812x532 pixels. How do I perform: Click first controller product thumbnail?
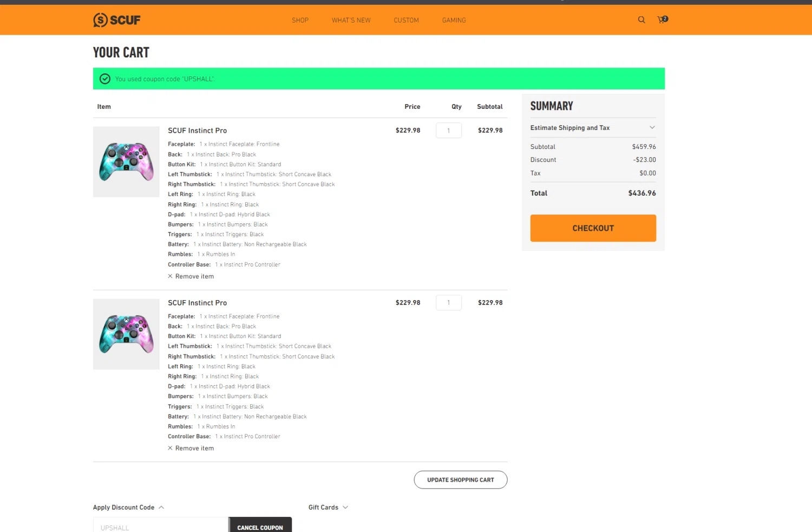tap(126, 162)
